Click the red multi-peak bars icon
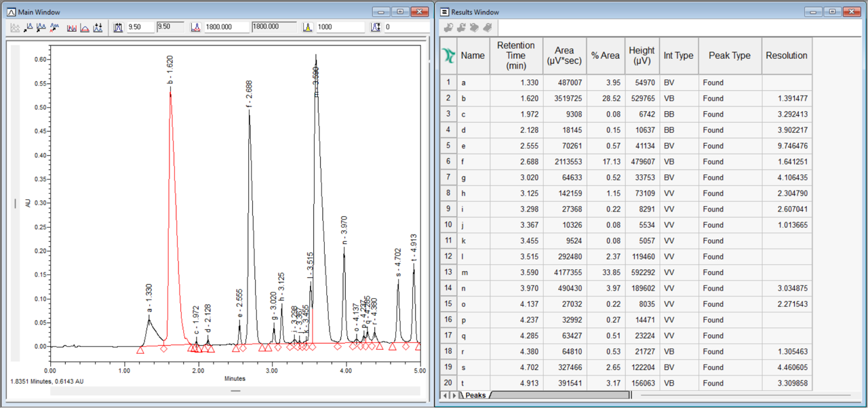 72,28
